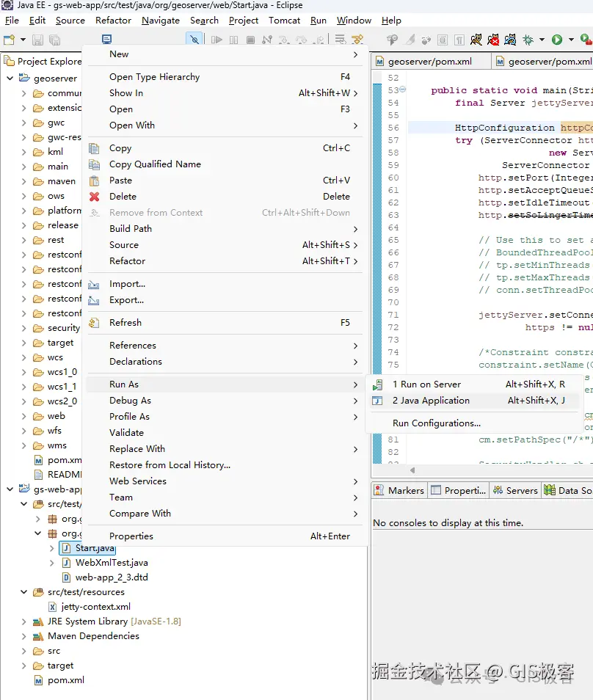Toggle the Skip All Breakpoints icon
593x700 pixels.
[x=194, y=40]
